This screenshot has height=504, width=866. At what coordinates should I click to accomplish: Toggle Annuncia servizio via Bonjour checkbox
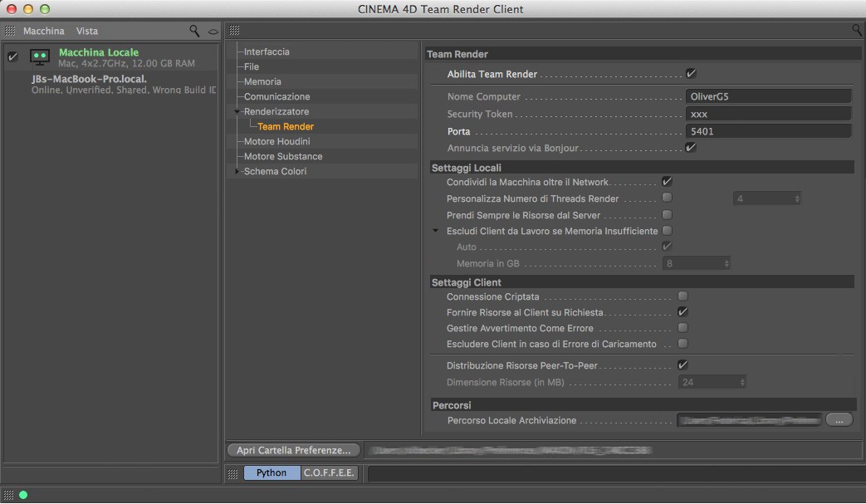click(691, 148)
